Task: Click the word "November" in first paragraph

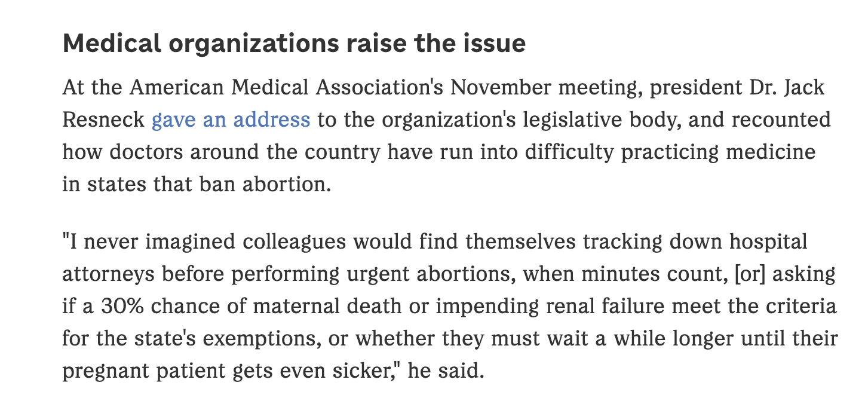Action: point(501,88)
